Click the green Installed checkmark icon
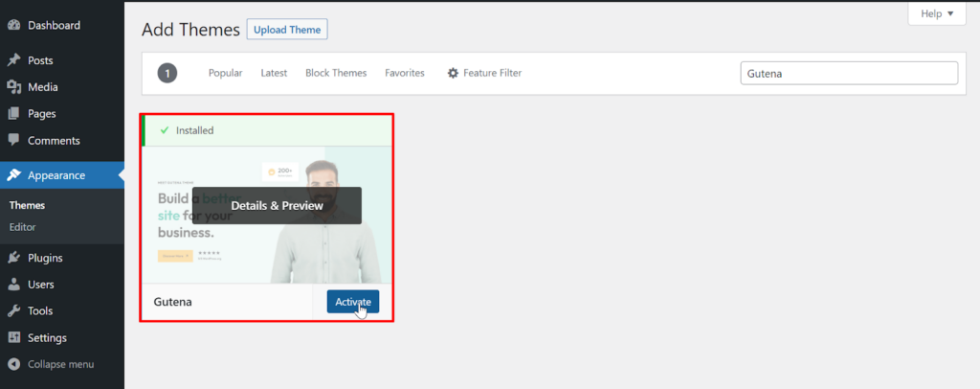Screen dimensions: 980x389 pos(165,130)
